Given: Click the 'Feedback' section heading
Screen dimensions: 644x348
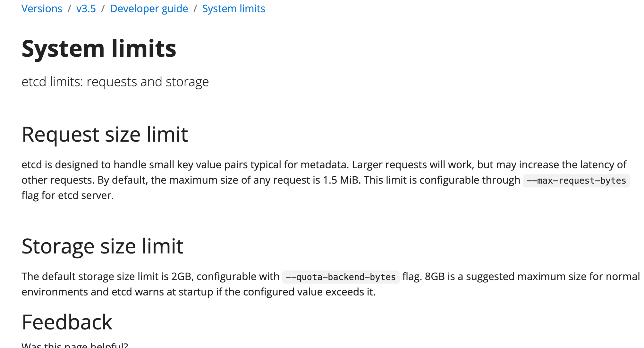Looking at the screenshot, I should [x=66, y=322].
